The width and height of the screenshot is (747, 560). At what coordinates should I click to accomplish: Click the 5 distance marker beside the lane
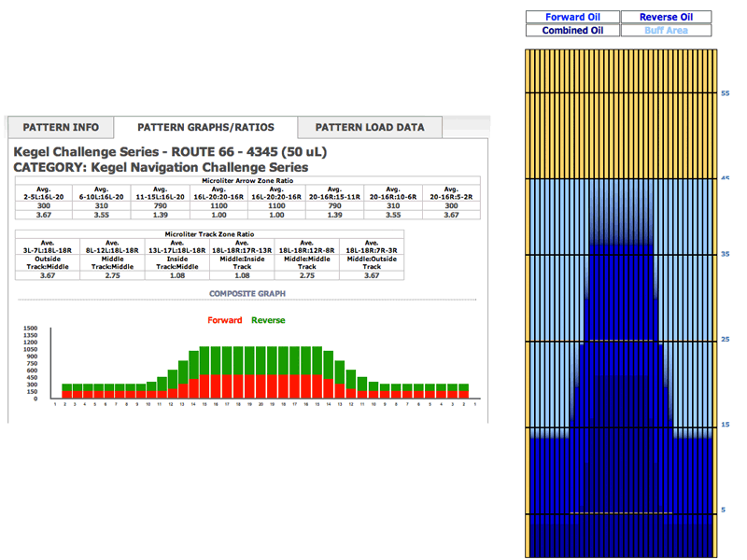click(x=723, y=510)
